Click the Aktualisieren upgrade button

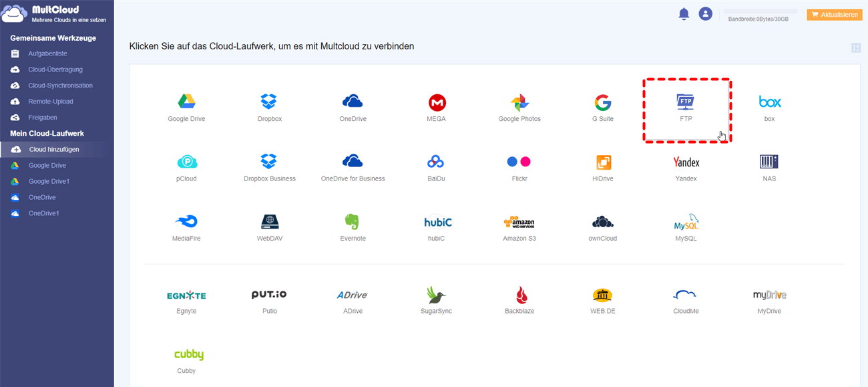834,15
